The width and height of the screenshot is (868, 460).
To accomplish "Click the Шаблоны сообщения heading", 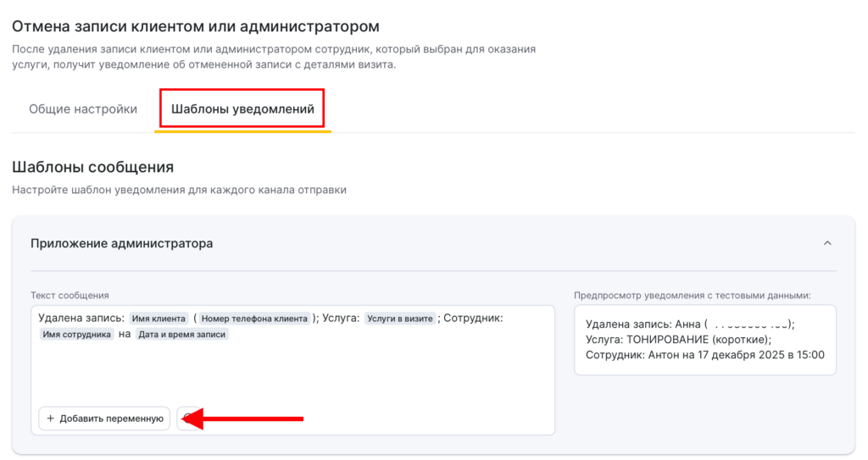I will click(92, 167).
